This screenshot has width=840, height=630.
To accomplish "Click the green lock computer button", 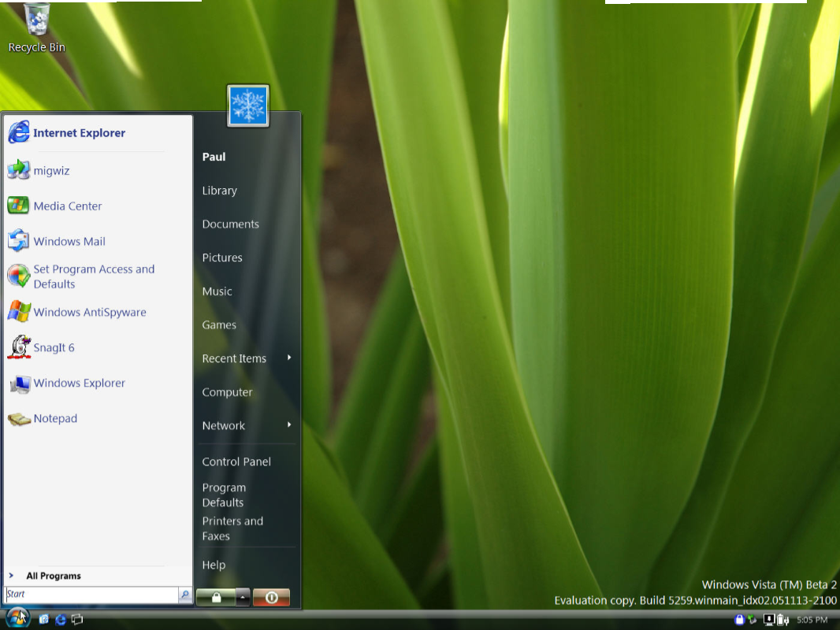I will point(215,598).
